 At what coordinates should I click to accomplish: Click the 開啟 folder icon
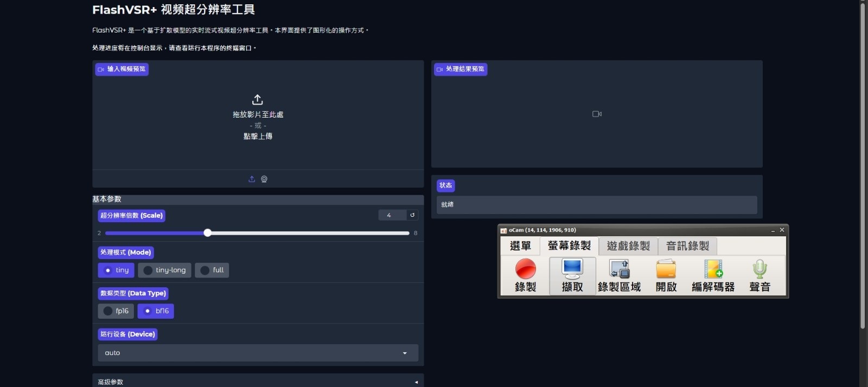[x=666, y=269]
